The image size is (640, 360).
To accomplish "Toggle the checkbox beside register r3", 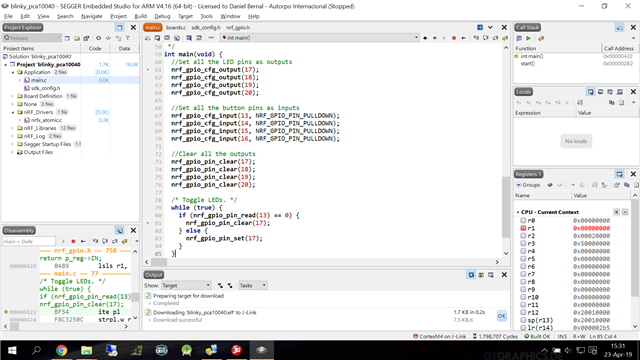I will point(523,244).
